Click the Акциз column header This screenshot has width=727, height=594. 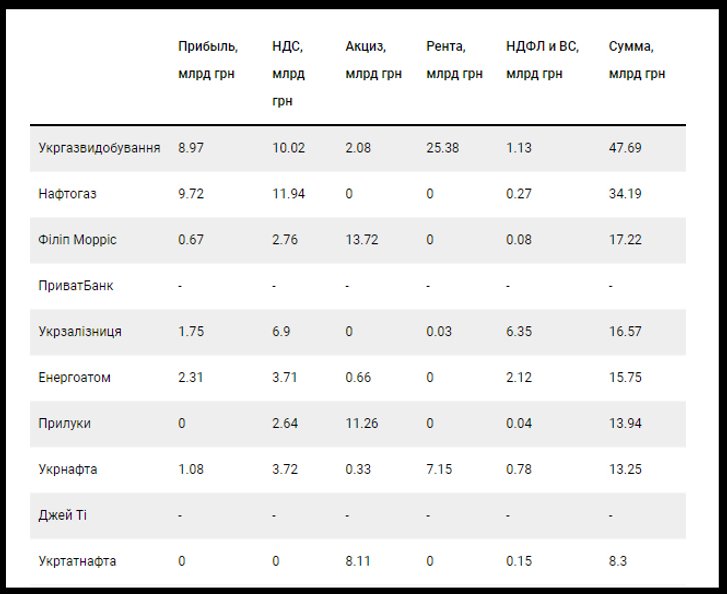(x=373, y=60)
